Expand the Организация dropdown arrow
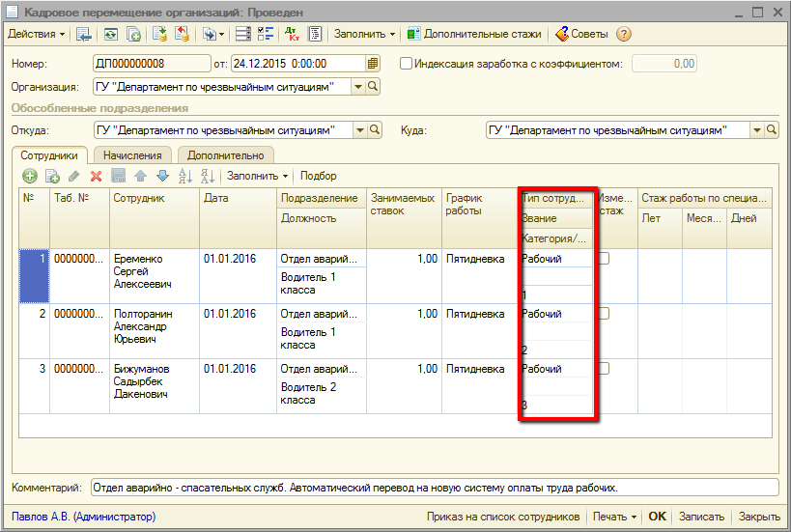This screenshot has width=791, height=532. (358, 87)
